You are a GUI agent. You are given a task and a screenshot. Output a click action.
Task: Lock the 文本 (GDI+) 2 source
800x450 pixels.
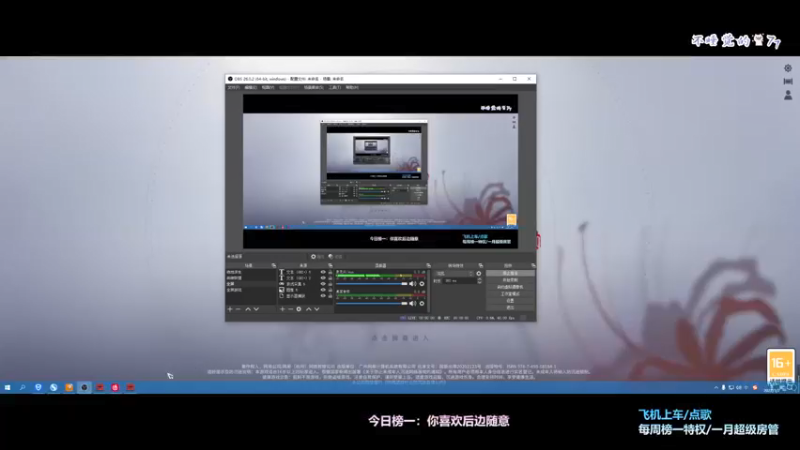point(330,278)
